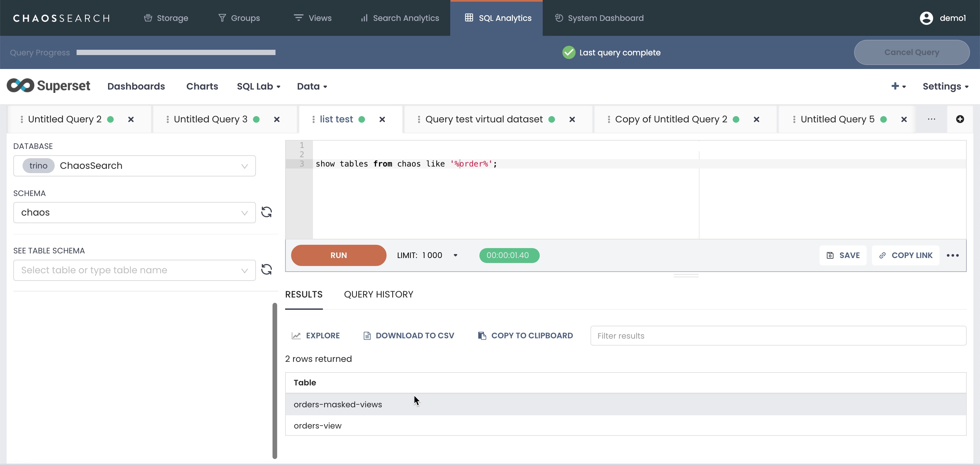This screenshot has width=980, height=465.
Task: Add a new query tab
Action: click(x=960, y=119)
